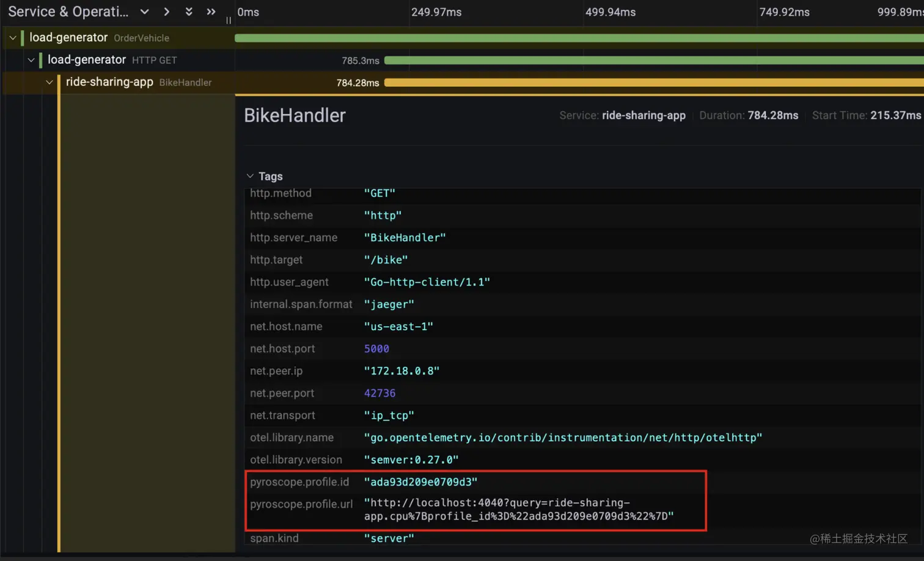Click the "/bike" tag value
The height and width of the screenshot is (561, 924).
386,260
